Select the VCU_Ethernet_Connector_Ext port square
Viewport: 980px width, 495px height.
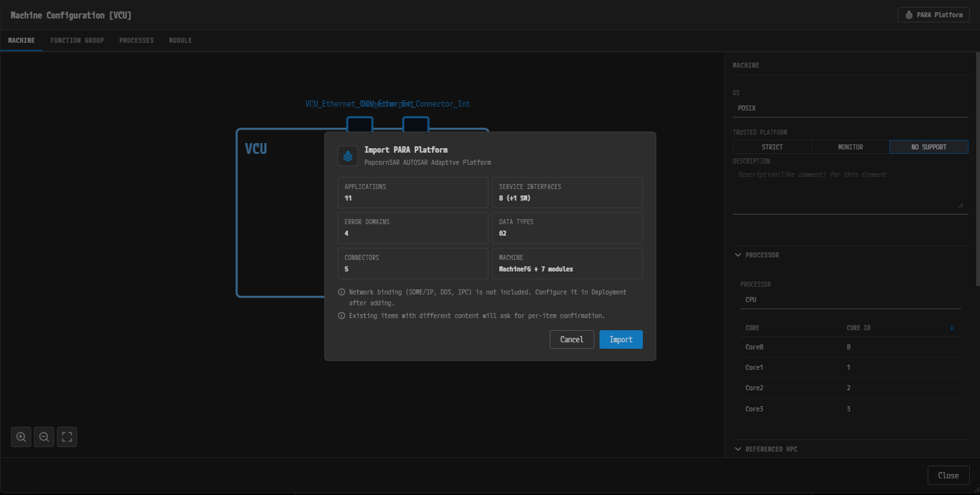[x=359, y=123]
